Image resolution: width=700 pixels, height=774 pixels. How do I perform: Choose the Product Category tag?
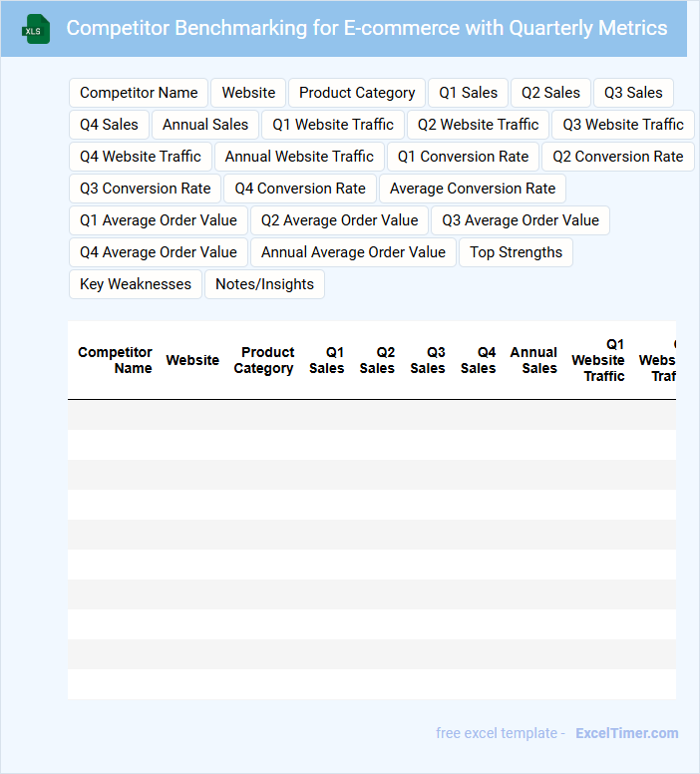[x=357, y=93]
